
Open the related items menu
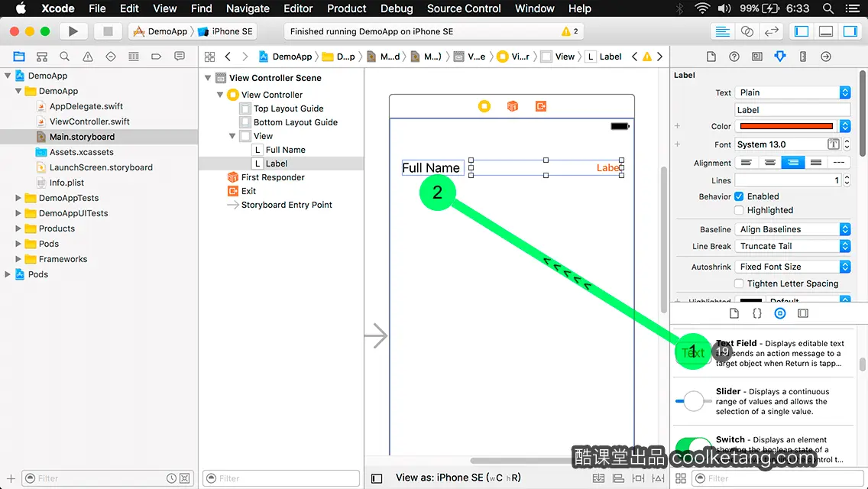pos(210,57)
